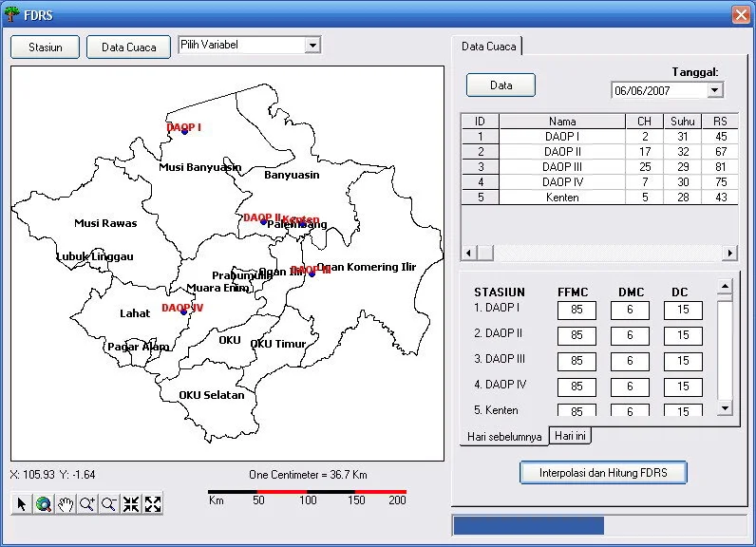The width and height of the screenshot is (756, 547).
Task: Click the outward arrows full extent tool
Action: (x=153, y=504)
